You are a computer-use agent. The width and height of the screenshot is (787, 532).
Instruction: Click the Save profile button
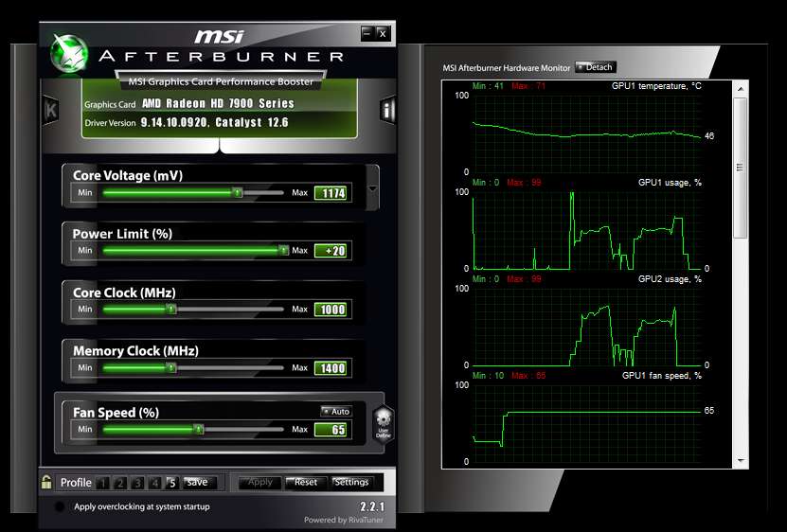(x=198, y=482)
